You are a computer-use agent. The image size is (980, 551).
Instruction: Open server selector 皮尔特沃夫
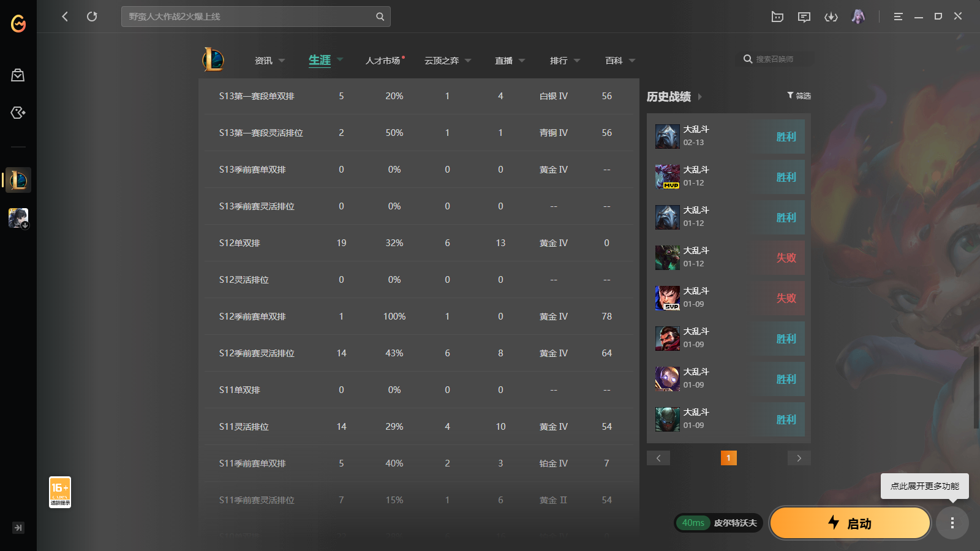[736, 523]
